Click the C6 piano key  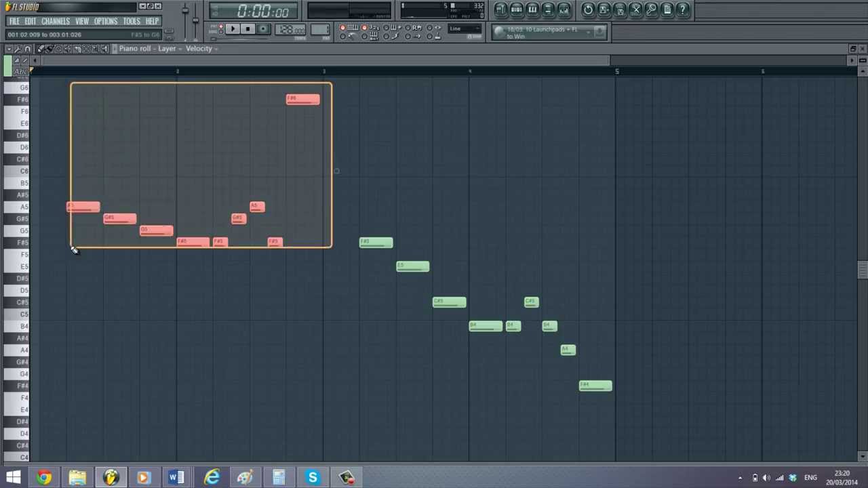coord(16,171)
